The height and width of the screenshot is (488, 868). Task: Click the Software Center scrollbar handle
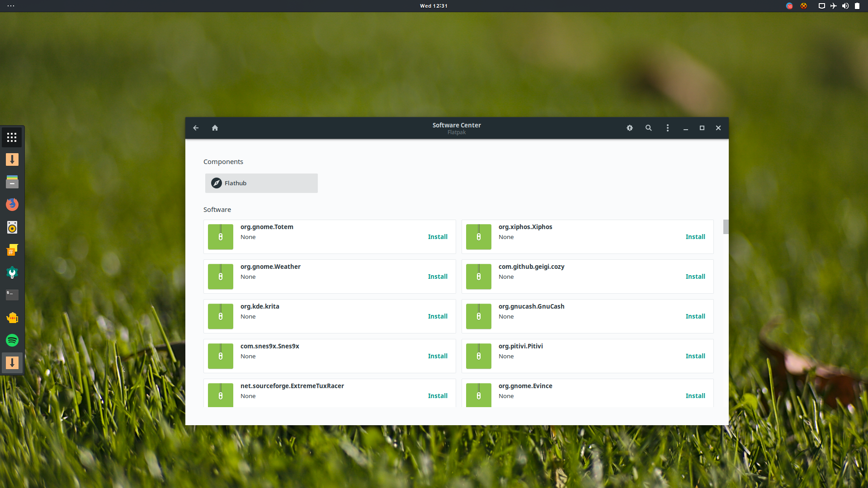pyautogui.click(x=726, y=227)
